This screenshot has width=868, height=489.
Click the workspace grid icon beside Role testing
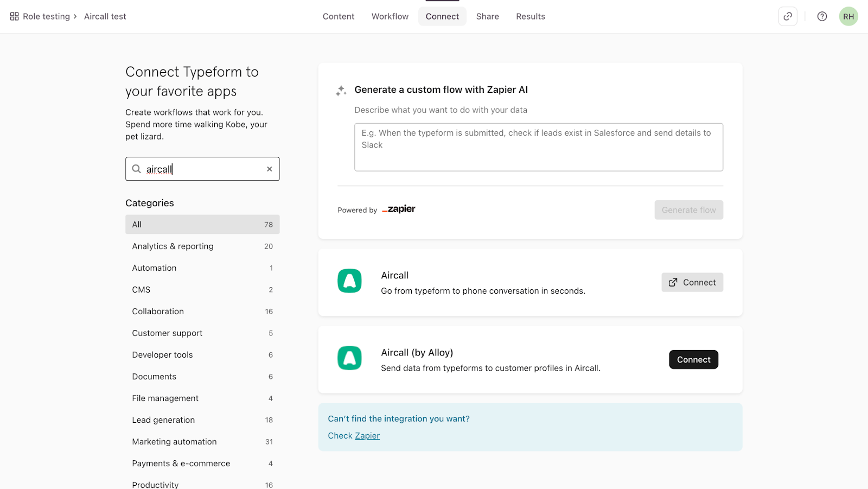15,16
